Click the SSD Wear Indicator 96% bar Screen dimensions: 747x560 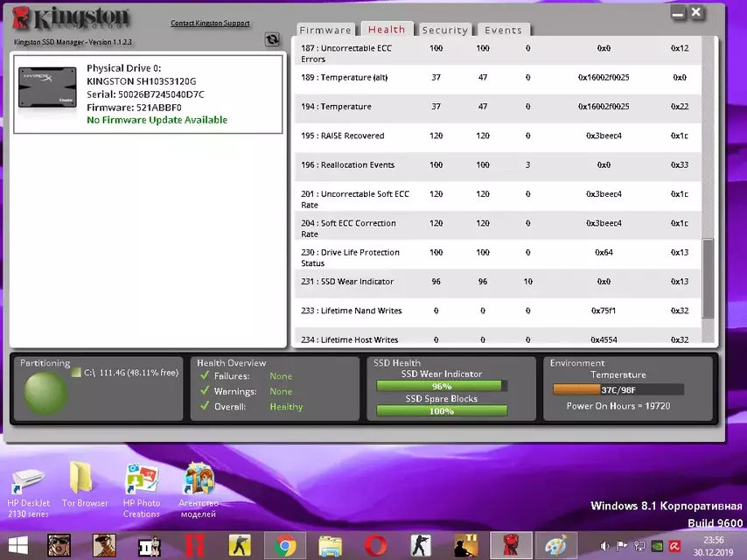442,386
